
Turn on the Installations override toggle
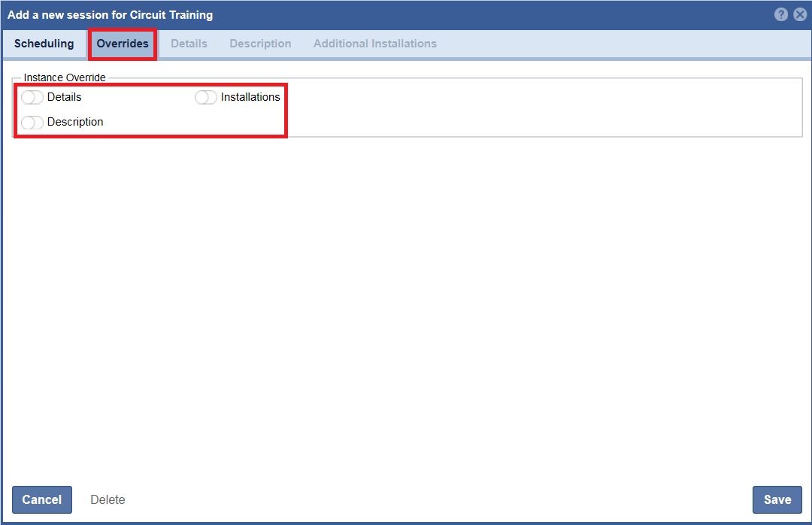click(205, 97)
